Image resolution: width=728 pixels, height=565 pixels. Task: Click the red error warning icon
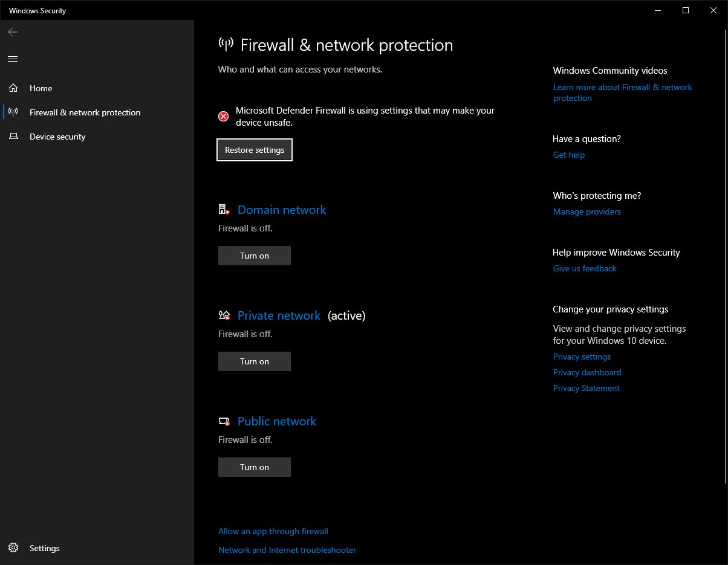coord(224,116)
